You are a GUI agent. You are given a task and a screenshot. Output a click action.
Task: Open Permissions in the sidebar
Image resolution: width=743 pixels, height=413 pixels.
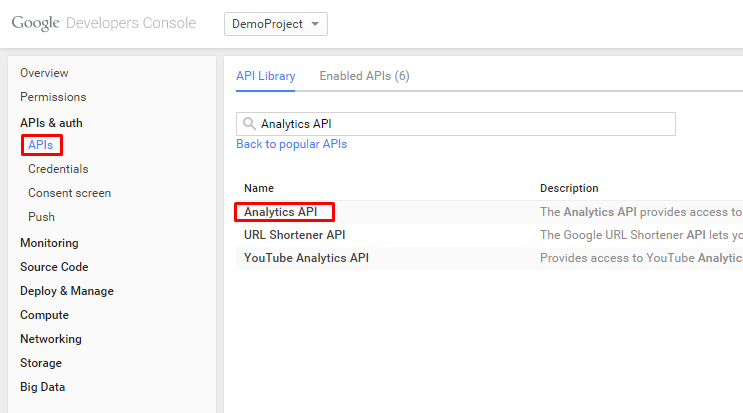[53, 97]
